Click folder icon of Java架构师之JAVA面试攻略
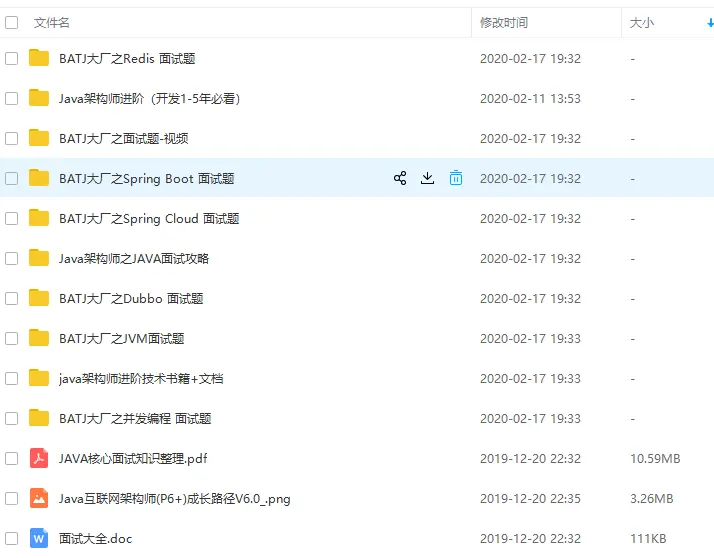Image resolution: width=714 pixels, height=558 pixels. point(39,258)
